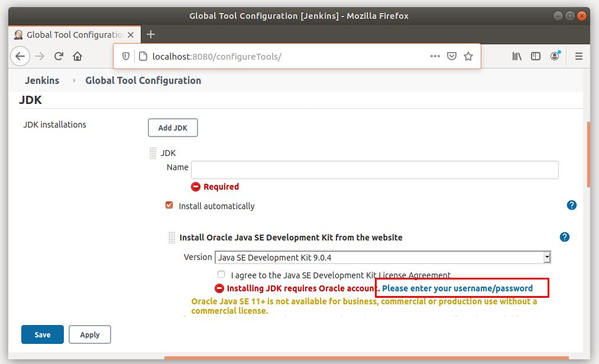
Task: Open the Firefox account icon
Action: coord(555,56)
